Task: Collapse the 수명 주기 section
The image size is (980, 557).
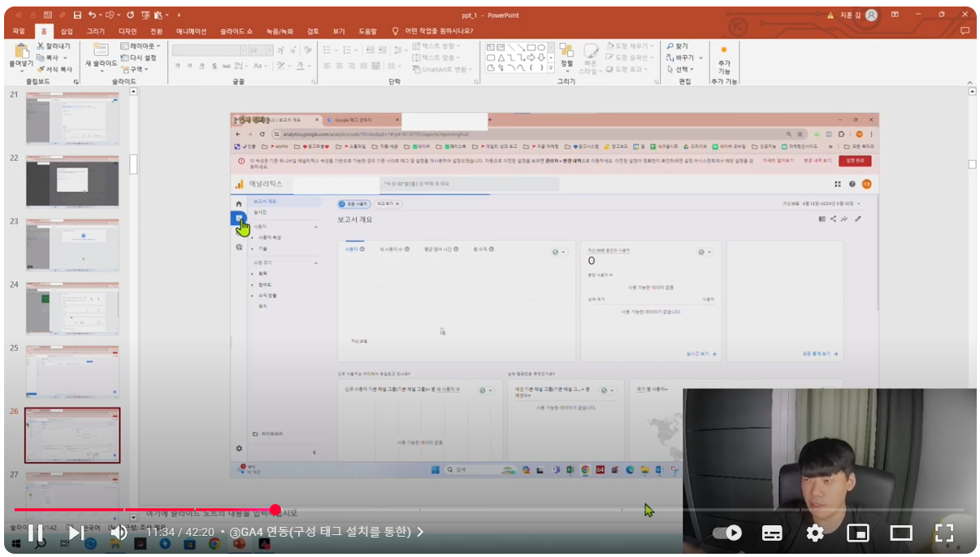Action: 315,263
